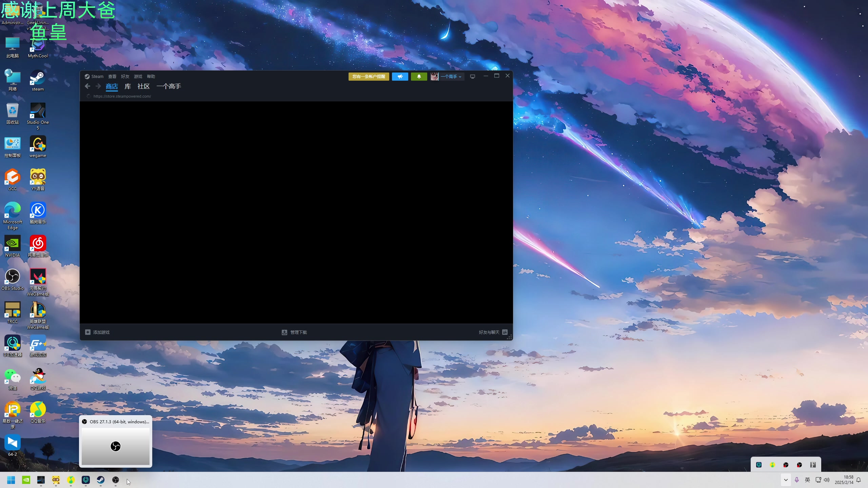This screenshot has width=868, height=488.
Task: Toggle the 英 input method indicator
Action: pos(807,480)
